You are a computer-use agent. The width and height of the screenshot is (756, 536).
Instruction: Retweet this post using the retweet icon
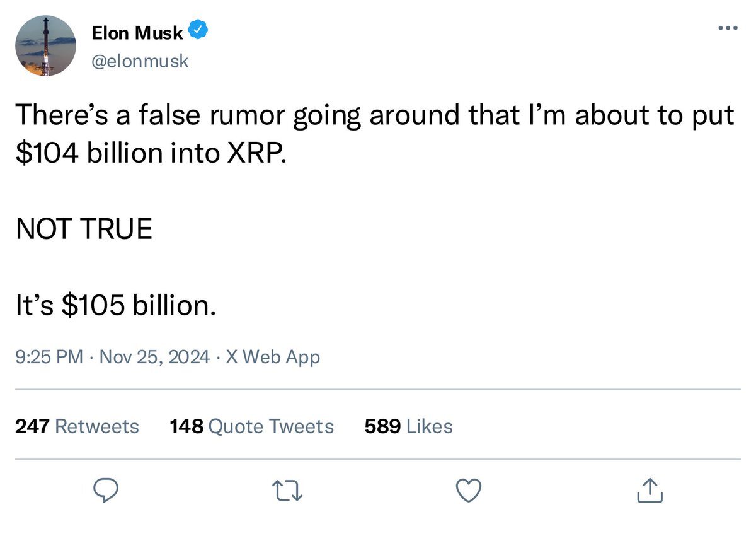point(288,490)
